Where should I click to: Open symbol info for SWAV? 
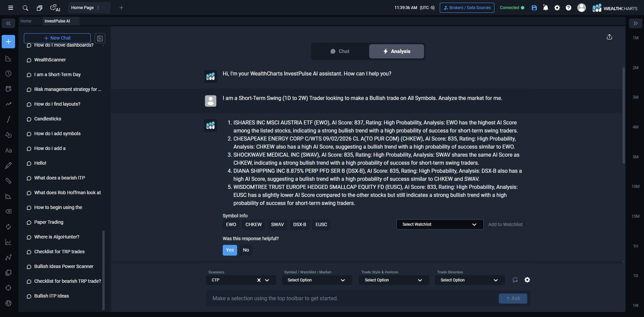point(277,224)
